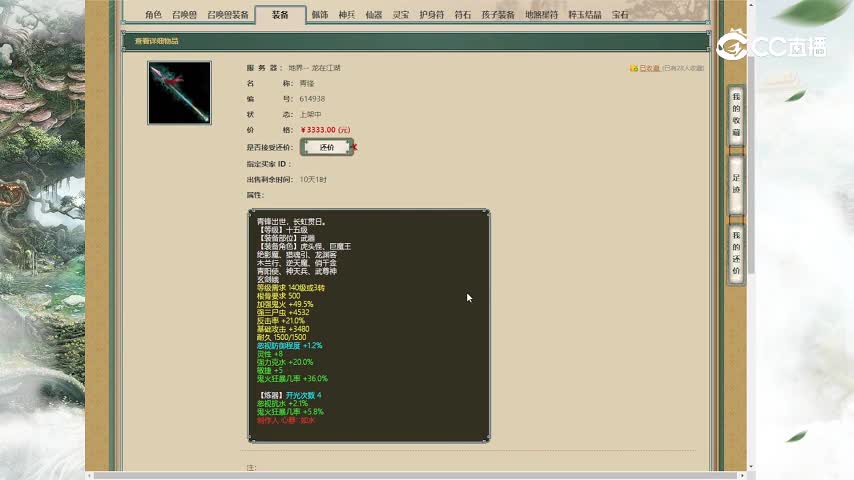This screenshot has height=480, width=854.
Task: Click the server name 龙在江湖 text
Action: click(326, 68)
